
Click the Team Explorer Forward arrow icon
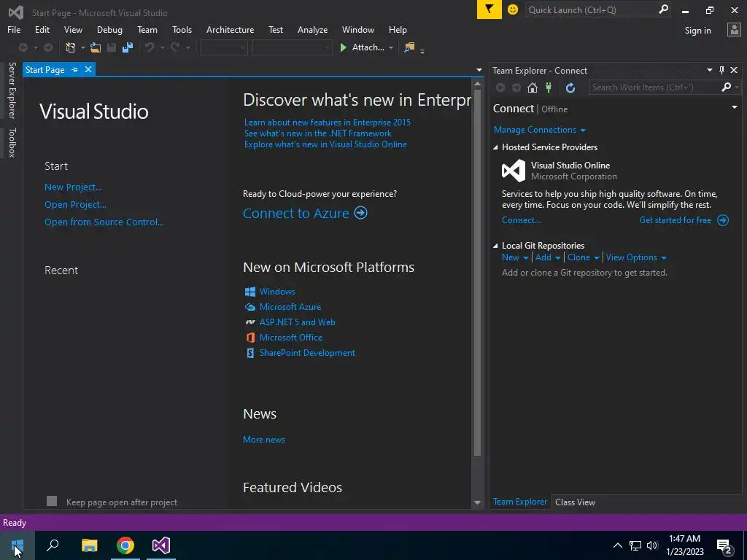point(516,87)
